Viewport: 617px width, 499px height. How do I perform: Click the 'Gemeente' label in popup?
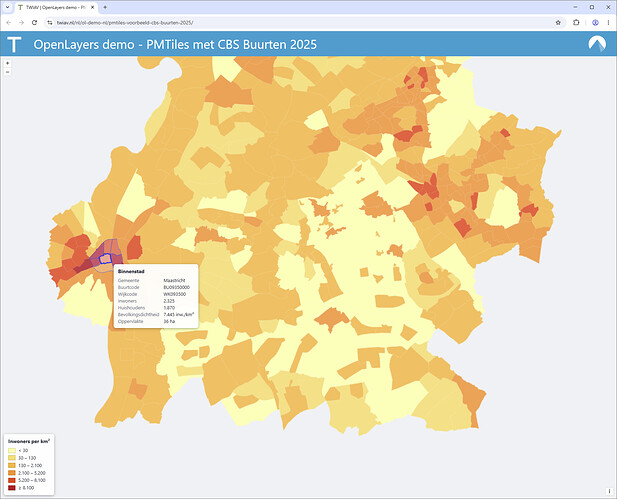click(x=129, y=281)
